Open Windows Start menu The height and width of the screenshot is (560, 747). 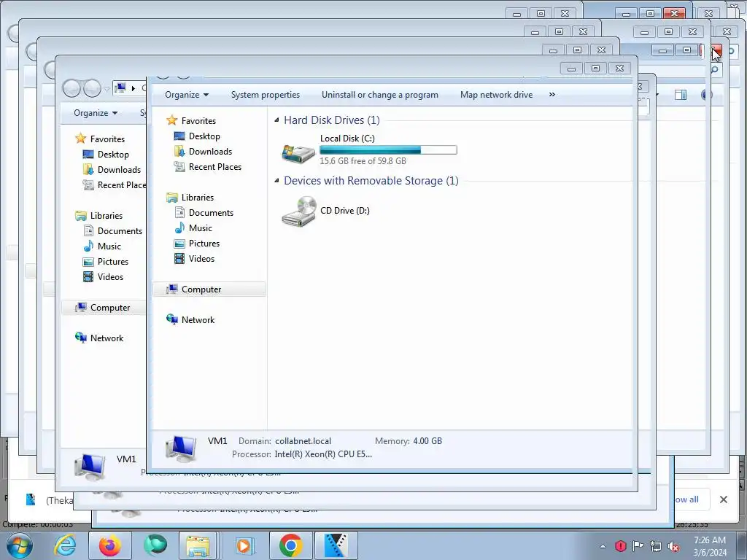pyautogui.click(x=19, y=545)
